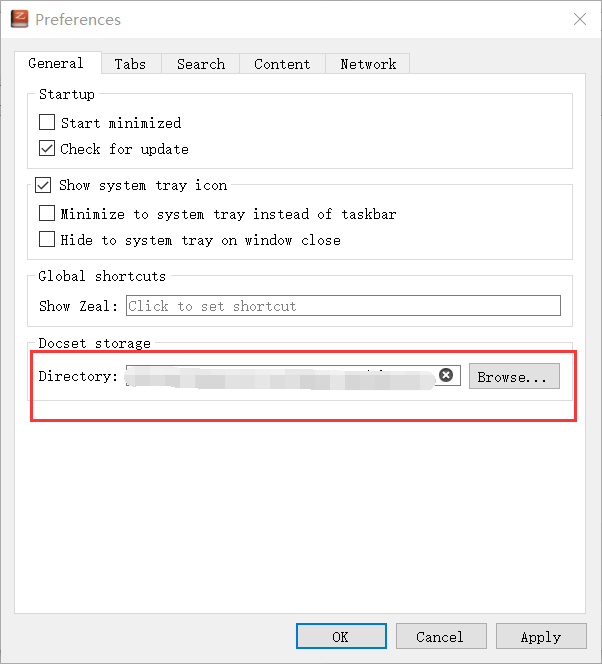Clear the Directory field with the X icon
Image resolution: width=602 pixels, height=664 pixels.
click(x=446, y=375)
